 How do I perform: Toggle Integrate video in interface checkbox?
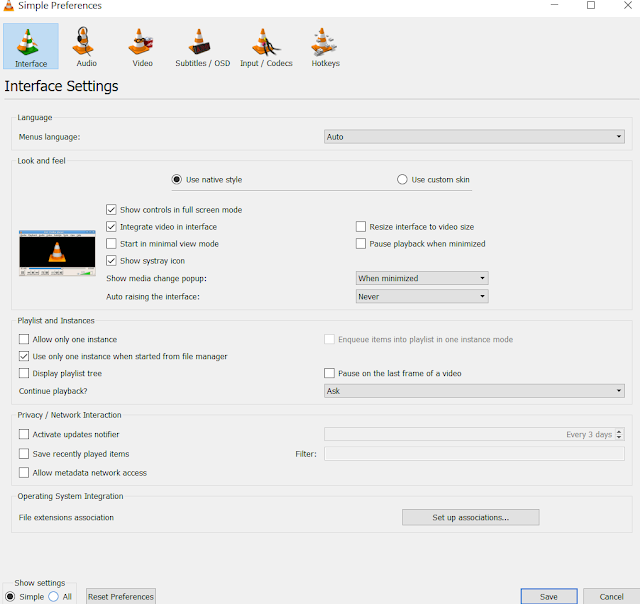(x=111, y=226)
